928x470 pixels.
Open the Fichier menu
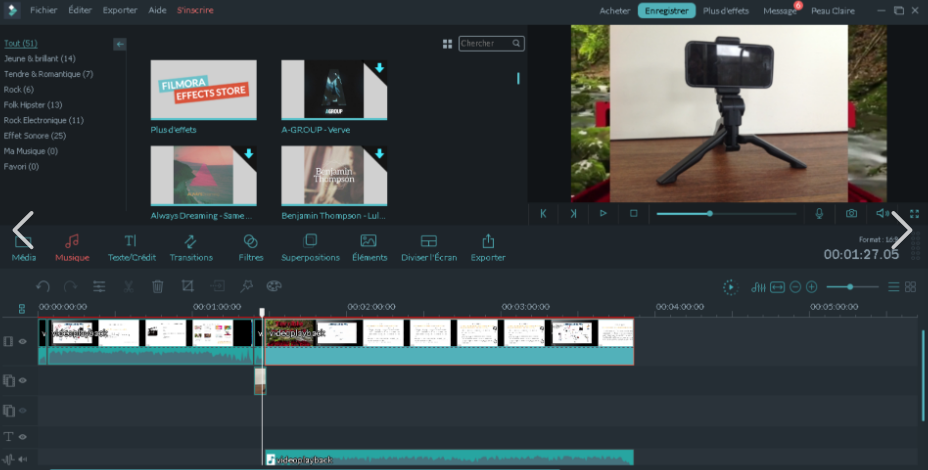pyautogui.click(x=43, y=10)
